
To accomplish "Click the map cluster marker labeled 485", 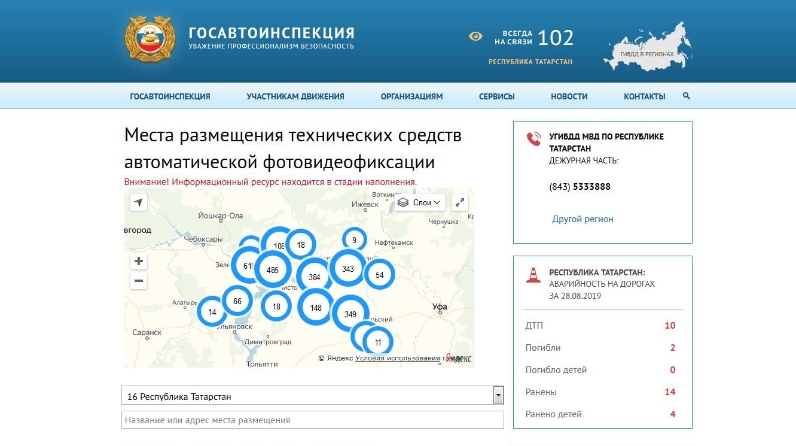I will pyautogui.click(x=272, y=270).
